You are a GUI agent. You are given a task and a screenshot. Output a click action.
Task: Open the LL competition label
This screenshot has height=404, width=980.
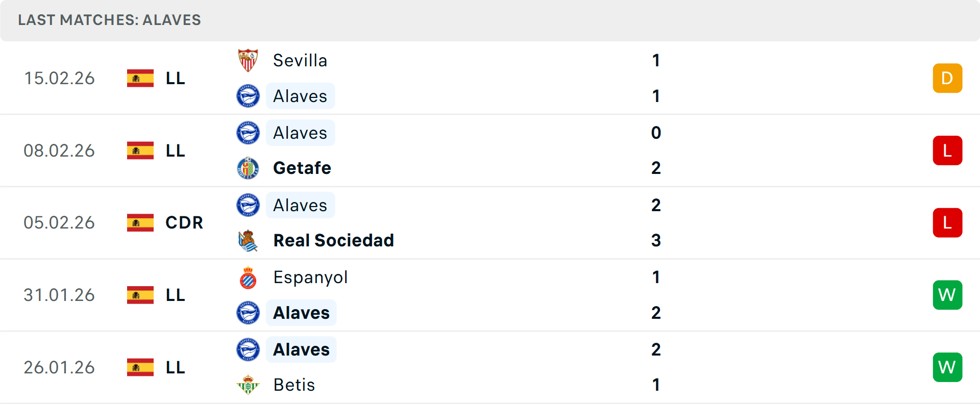[175, 78]
